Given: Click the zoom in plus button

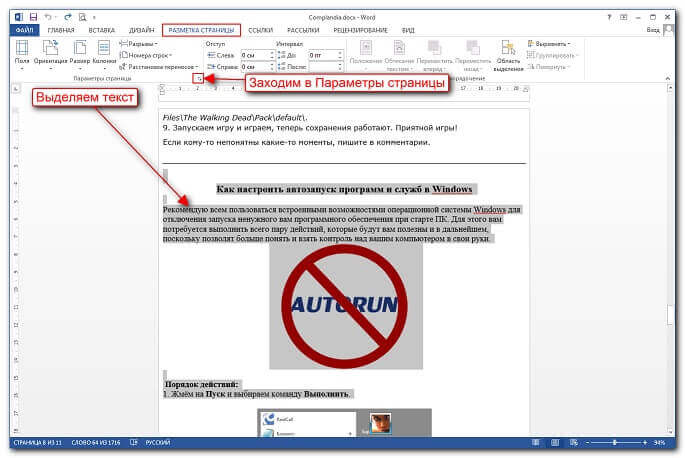Looking at the screenshot, I should 645,443.
